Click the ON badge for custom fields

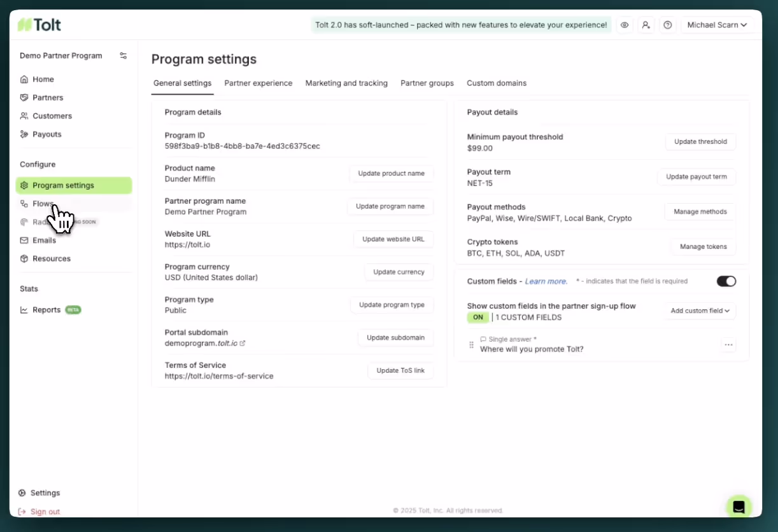[x=478, y=318]
